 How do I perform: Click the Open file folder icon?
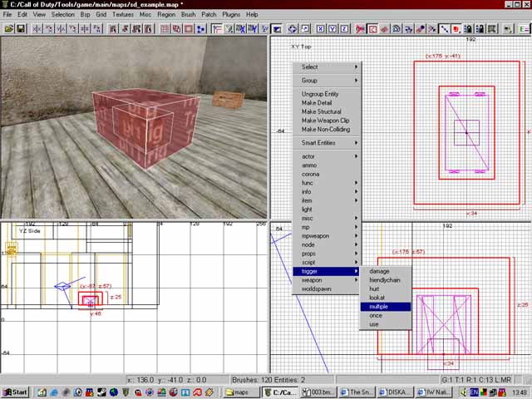[9, 29]
